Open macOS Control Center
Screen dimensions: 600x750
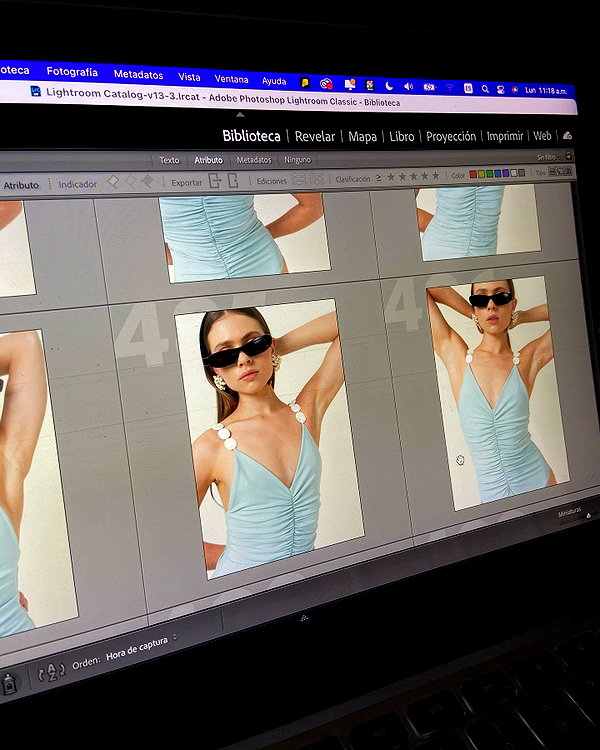(x=500, y=89)
